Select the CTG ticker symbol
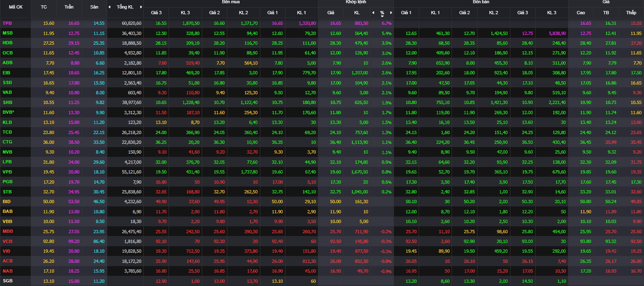Viewport: 644px width, 286px height. coord(7,142)
